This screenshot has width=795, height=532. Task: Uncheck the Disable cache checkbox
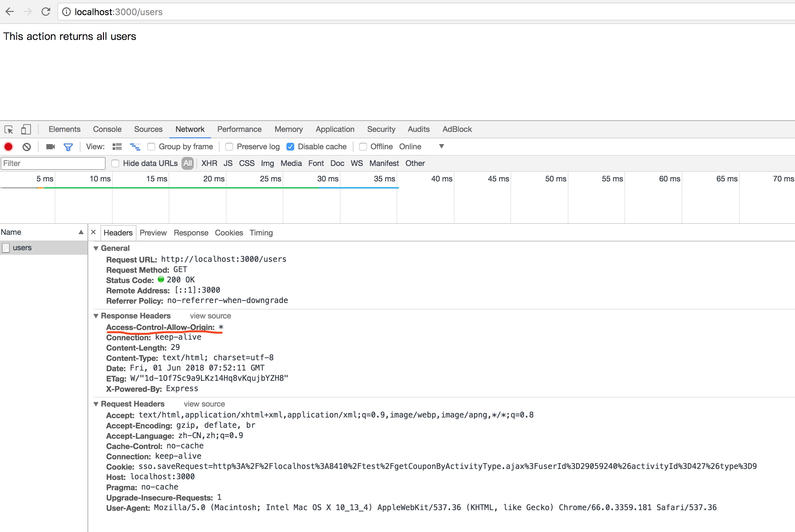coord(291,147)
